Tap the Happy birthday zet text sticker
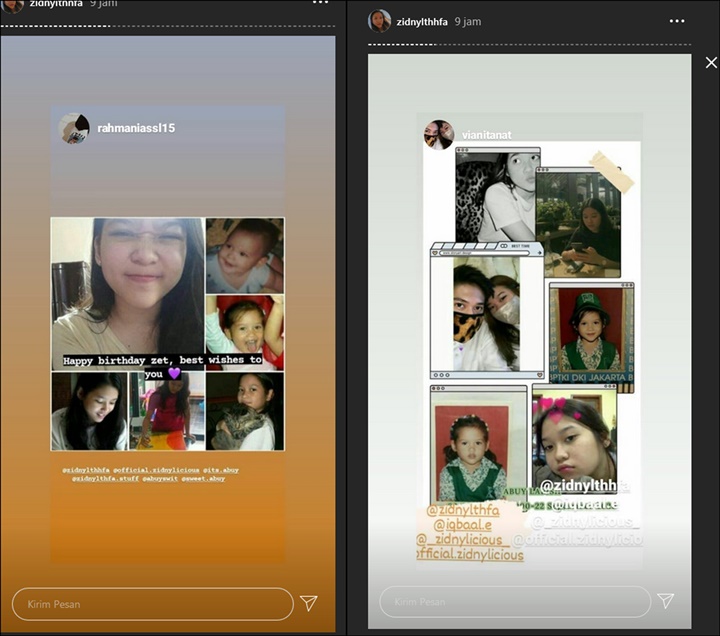The width and height of the screenshot is (720, 636). click(163, 366)
